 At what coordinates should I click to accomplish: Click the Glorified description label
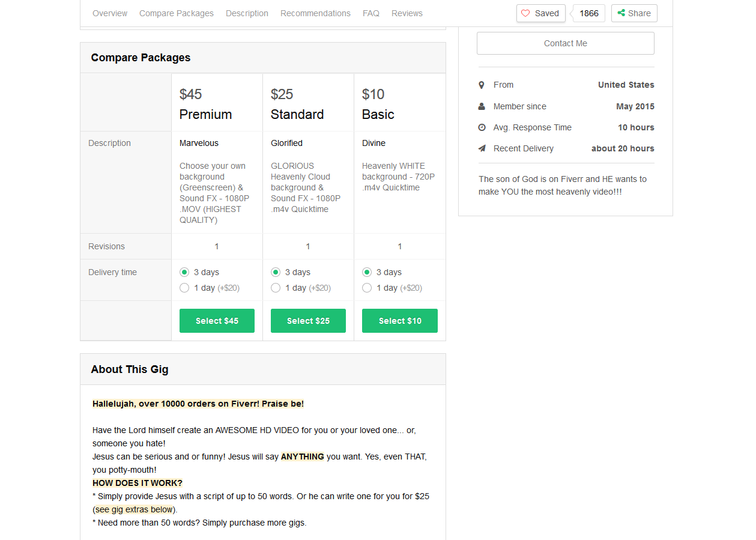pyautogui.click(x=286, y=143)
